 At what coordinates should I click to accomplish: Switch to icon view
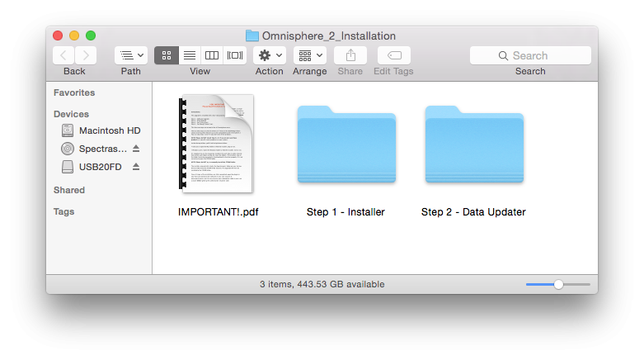coord(167,55)
